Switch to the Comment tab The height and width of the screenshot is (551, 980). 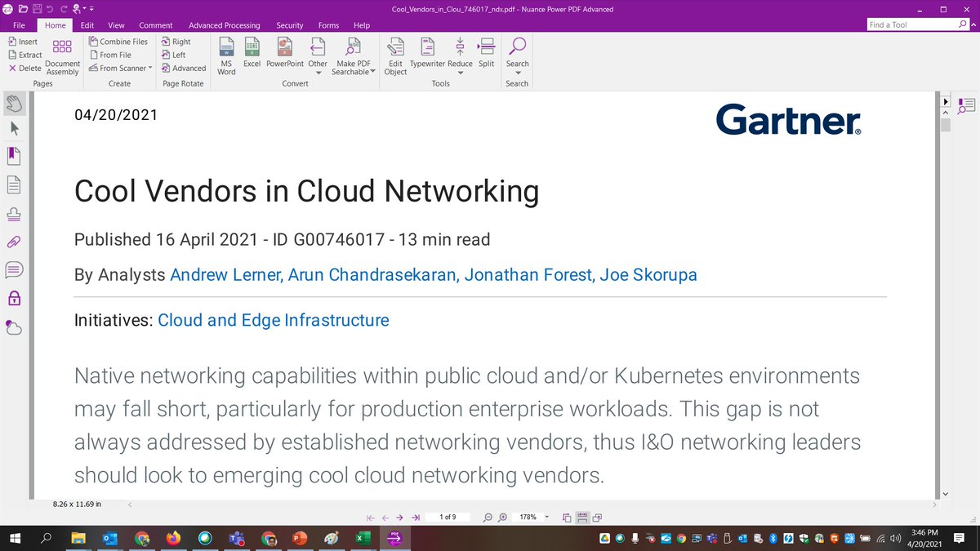[155, 25]
